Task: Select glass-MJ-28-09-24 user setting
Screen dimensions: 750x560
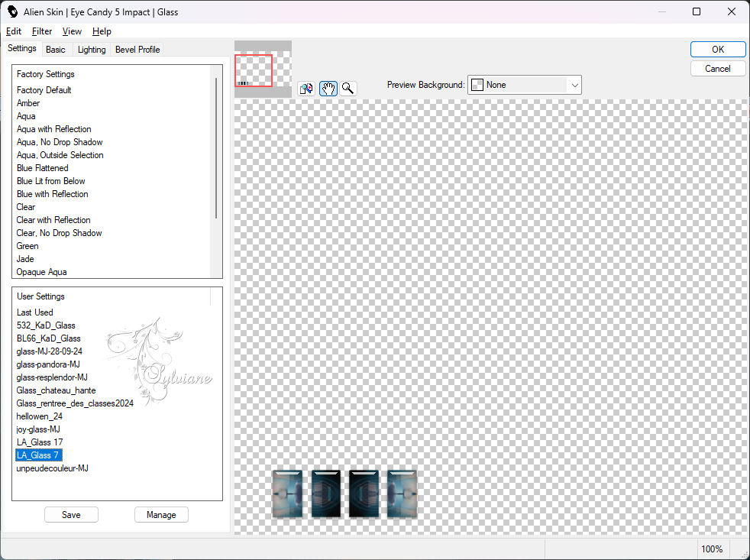Action: (x=50, y=351)
